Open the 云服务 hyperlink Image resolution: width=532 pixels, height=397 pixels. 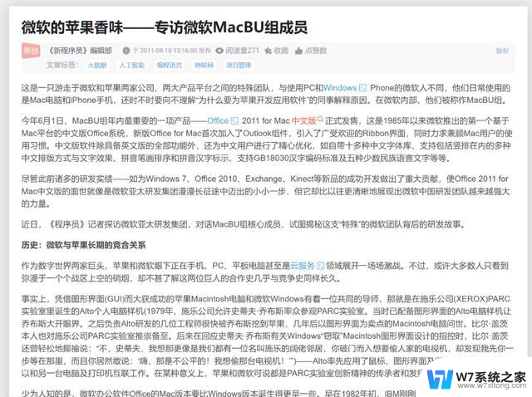(x=303, y=266)
